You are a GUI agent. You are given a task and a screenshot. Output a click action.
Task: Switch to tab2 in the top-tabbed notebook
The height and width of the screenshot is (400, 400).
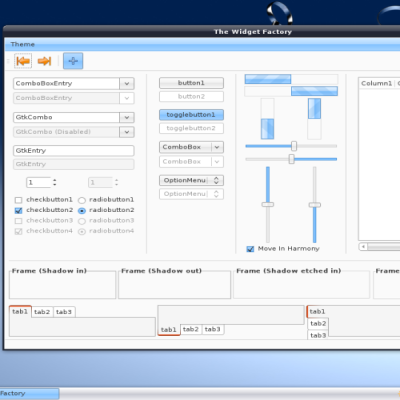[42, 312]
